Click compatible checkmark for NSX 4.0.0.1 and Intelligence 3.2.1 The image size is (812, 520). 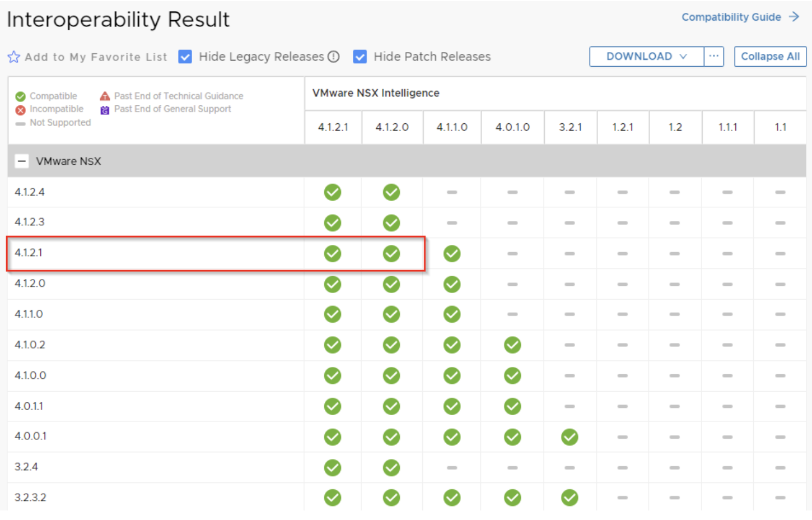point(570,437)
